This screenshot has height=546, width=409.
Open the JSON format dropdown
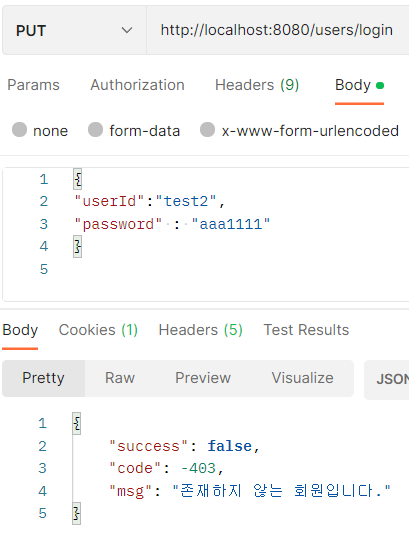pos(387,379)
